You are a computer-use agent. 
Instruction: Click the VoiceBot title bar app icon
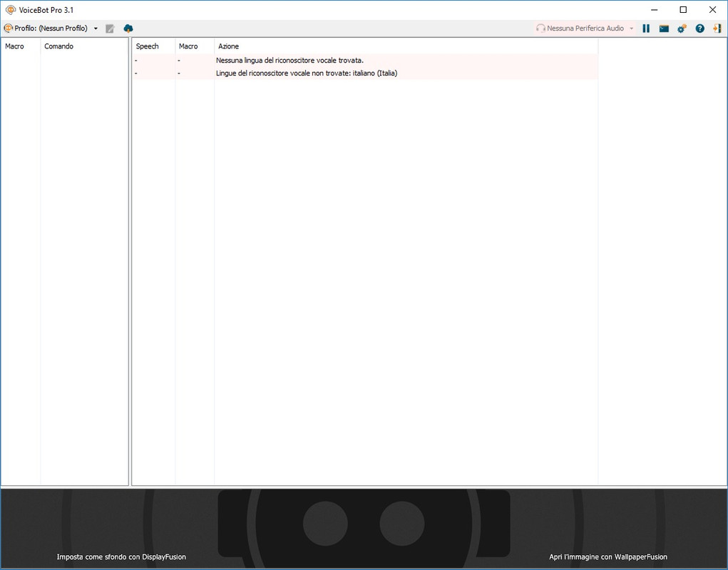(x=10, y=10)
